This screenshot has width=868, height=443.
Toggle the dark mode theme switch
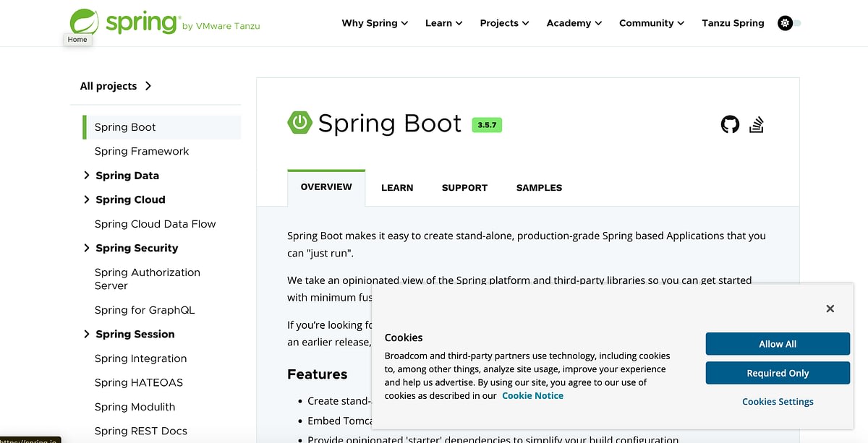coord(789,23)
